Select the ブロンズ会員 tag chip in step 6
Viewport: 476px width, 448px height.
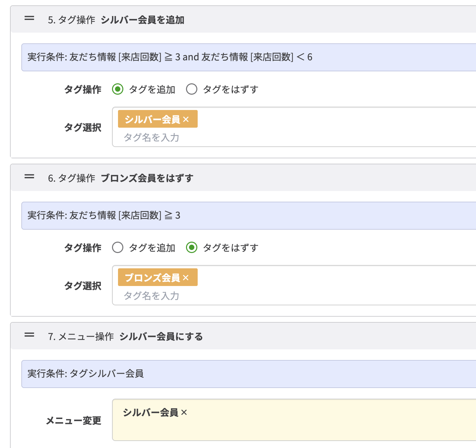(152, 277)
